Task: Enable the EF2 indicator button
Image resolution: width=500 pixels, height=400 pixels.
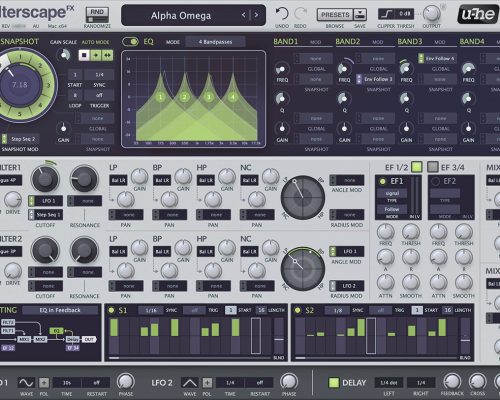Action: [x=435, y=181]
